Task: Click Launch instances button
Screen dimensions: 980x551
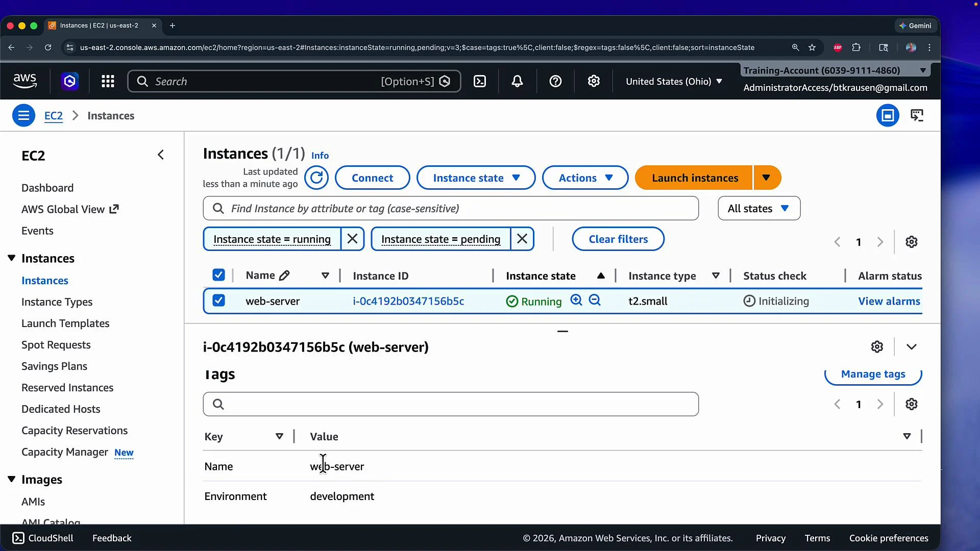Action: click(x=694, y=178)
